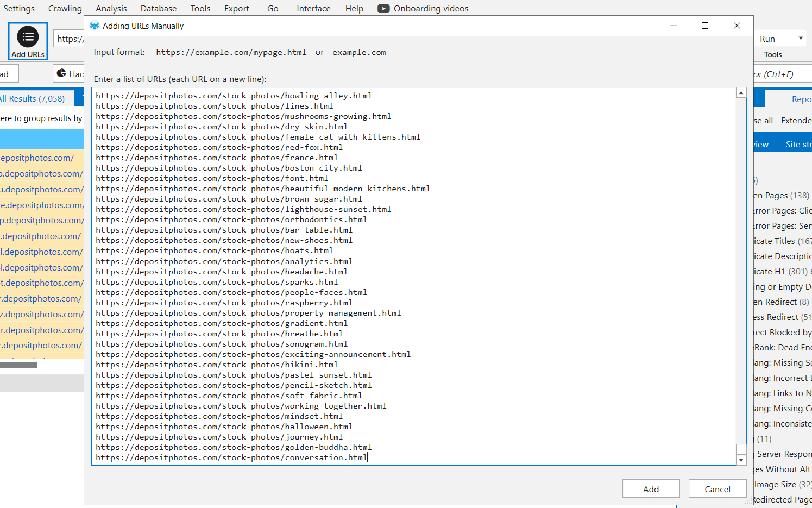Click the bowling-alley.html URL line

click(x=234, y=96)
